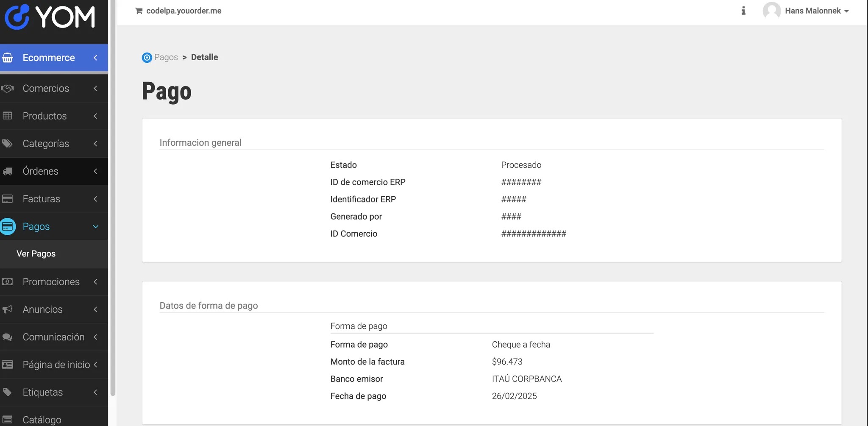The width and height of the screenshot is (868, 426).
Task: Click the Ecommerce basket icon
Action: tap(8, 58)
